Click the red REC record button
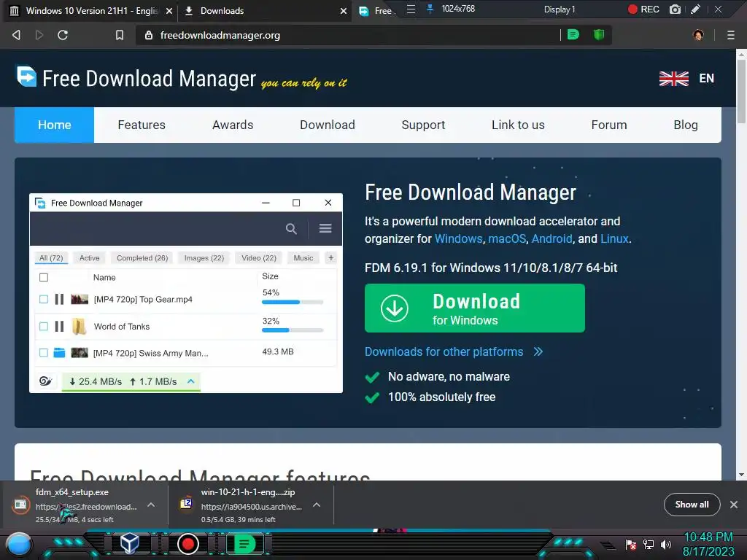The image size is (747, 560). (643, 9)
